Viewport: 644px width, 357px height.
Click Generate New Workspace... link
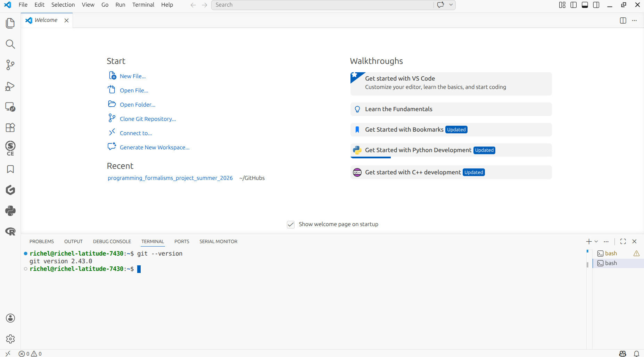[x=155, y=148]
